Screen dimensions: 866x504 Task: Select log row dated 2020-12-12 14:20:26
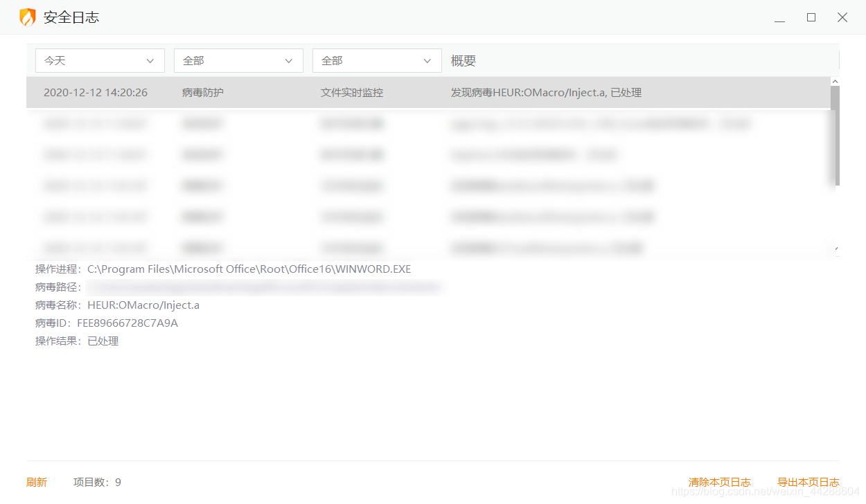pyautogui.click(x=428, y=93)
